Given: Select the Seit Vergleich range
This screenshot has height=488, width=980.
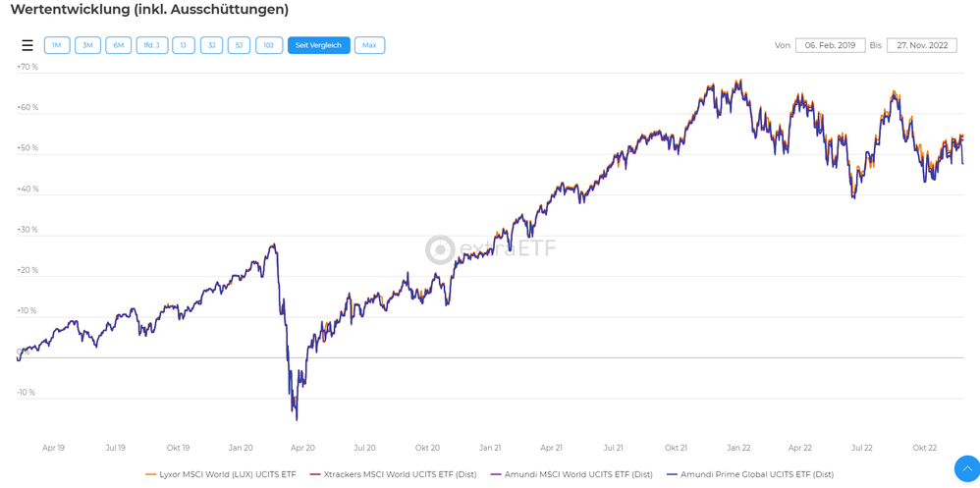Looking at the screenshot, I should [x=318, y=45].
